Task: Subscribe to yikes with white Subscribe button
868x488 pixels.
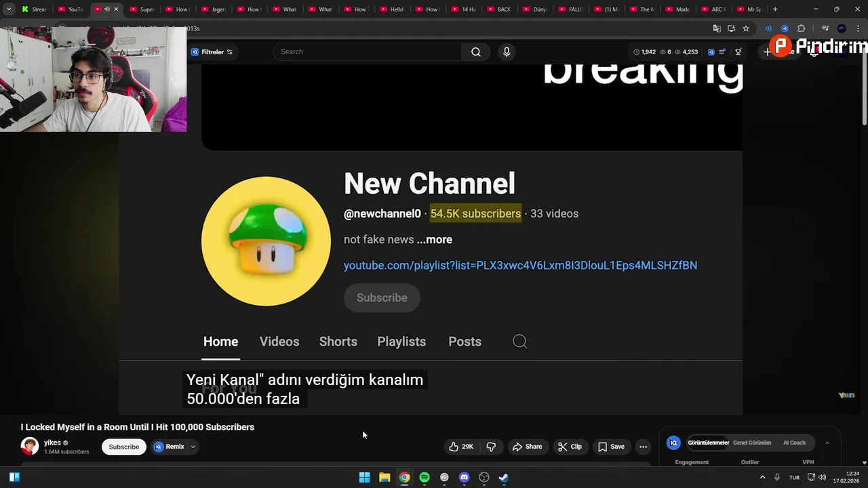Action: 124,447
